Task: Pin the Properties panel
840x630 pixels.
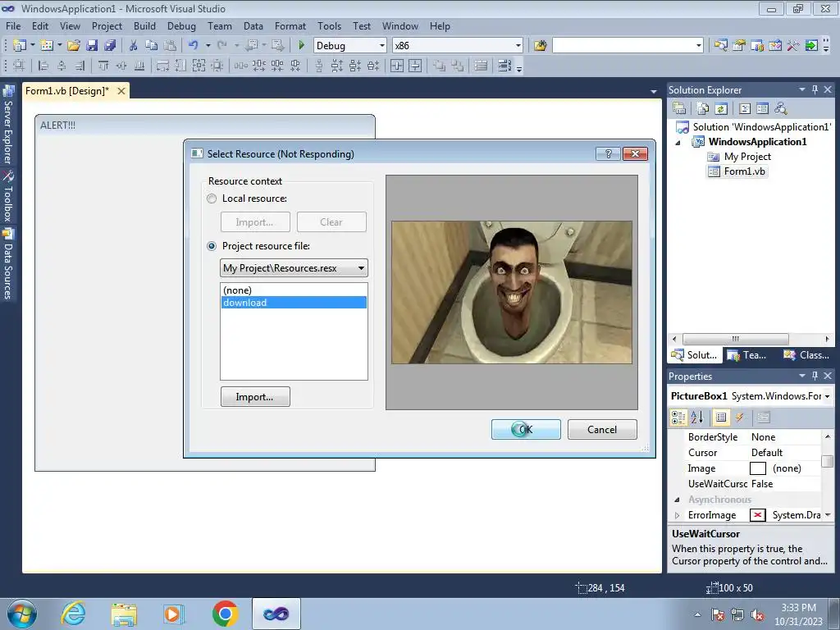Action: (x=815, y=376)
